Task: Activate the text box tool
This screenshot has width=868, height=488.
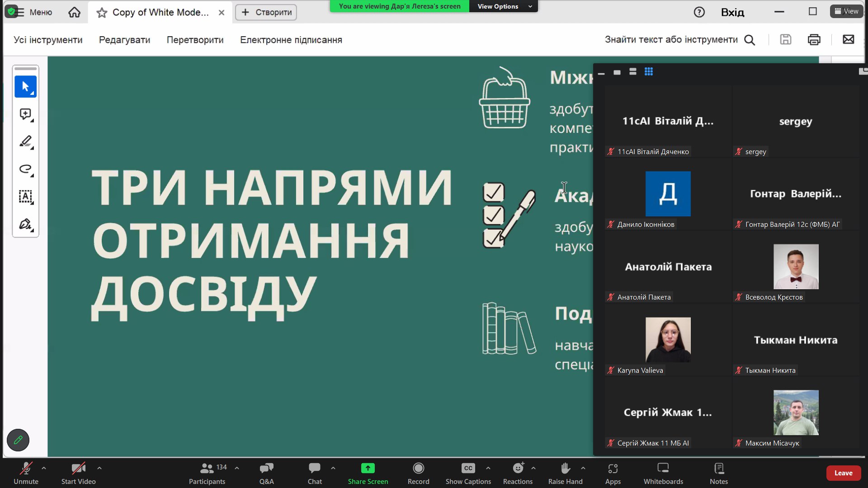Action: (25, 197)
